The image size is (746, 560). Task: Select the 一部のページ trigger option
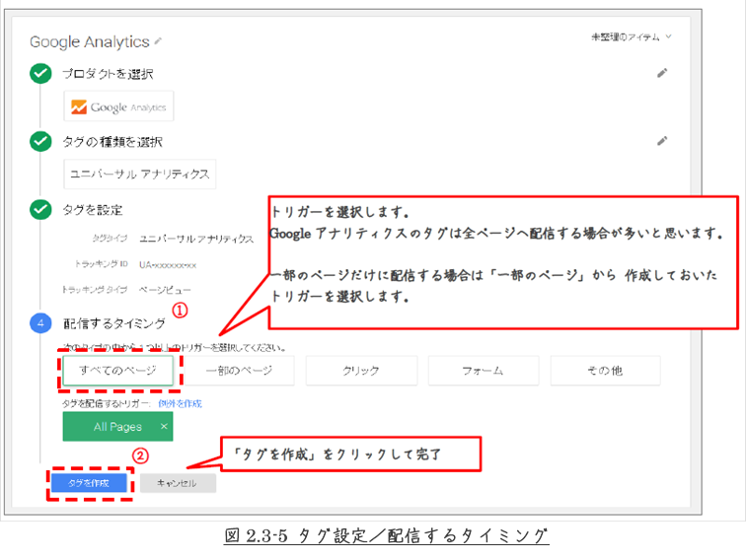click(239, 371)
